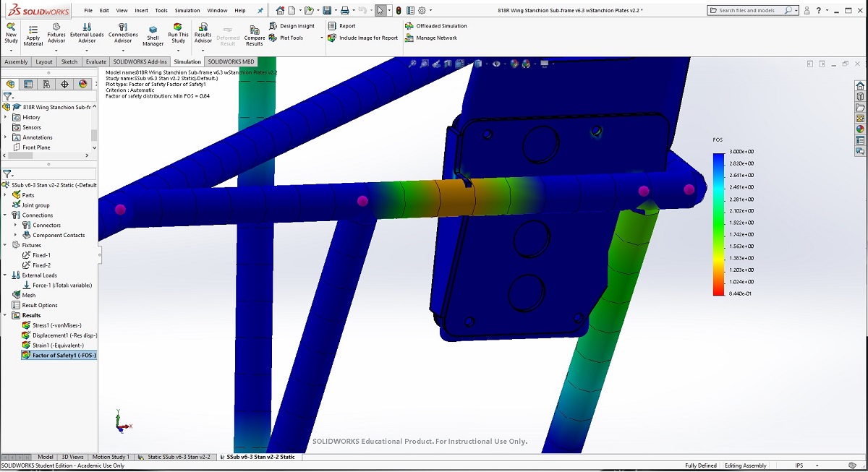Screen dimensions: 868x472
Task: Select Stress1 (-vonMises-) result
Action: point(51,325)
